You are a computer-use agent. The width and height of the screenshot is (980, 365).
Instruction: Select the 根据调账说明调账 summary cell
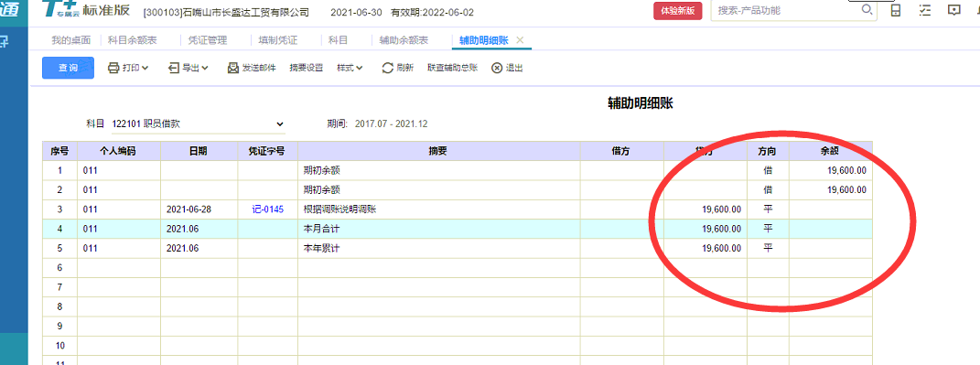point(438,209)
